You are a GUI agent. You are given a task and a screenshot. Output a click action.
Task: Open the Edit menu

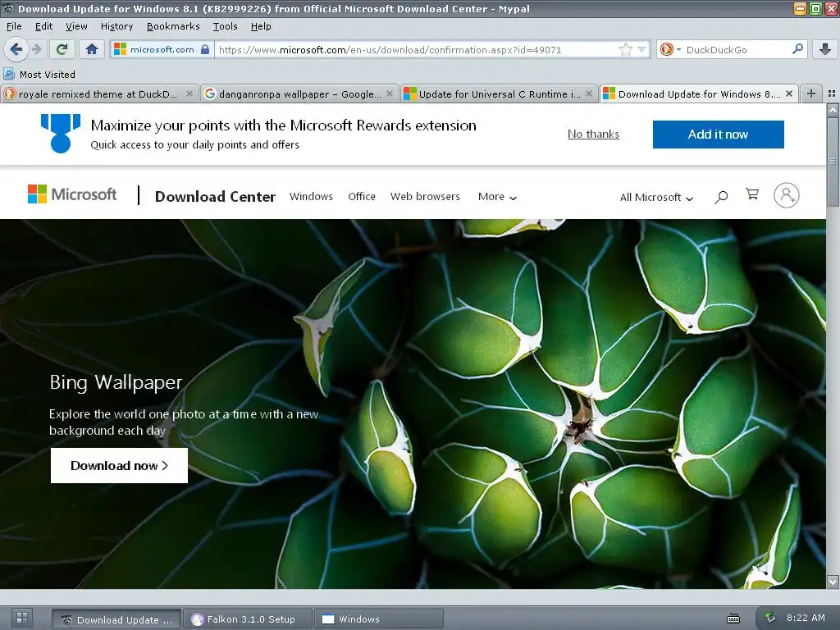click(x=44, y=26)
